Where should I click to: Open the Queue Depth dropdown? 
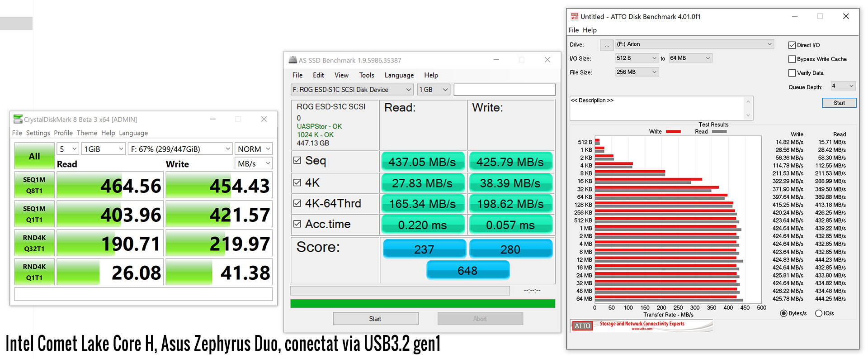coord(843,86)
